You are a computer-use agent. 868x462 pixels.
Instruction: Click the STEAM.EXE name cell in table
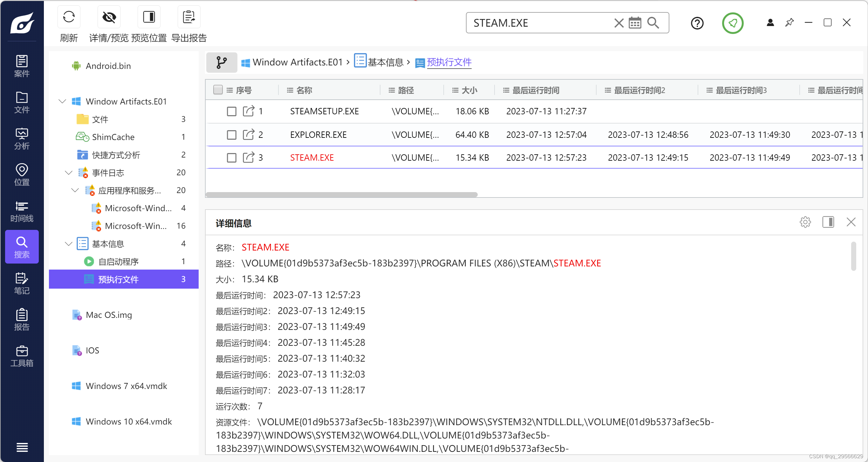pos(312,157)
